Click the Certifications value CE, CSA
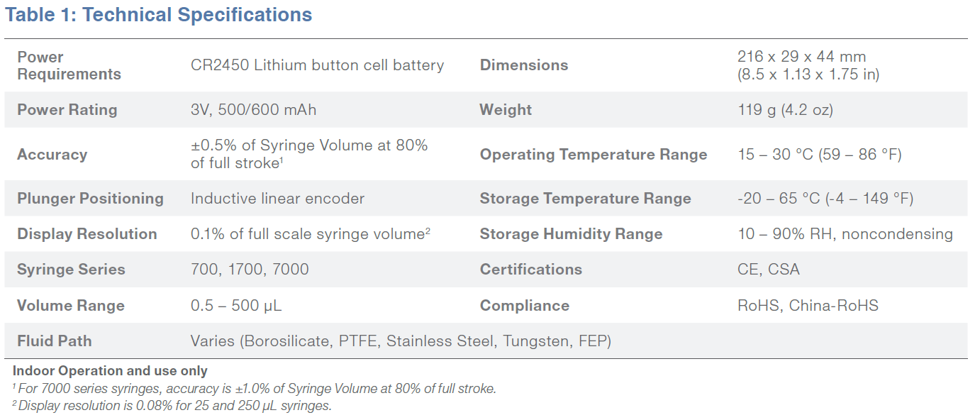Image resolution: width=980 pixels, height=420 pixels. click(768, 270)
